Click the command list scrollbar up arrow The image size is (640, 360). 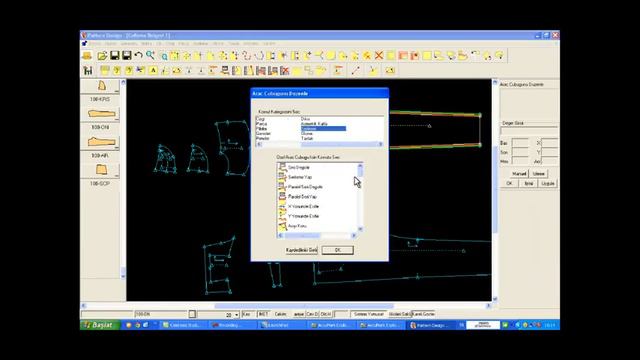[x=360, y=166]
